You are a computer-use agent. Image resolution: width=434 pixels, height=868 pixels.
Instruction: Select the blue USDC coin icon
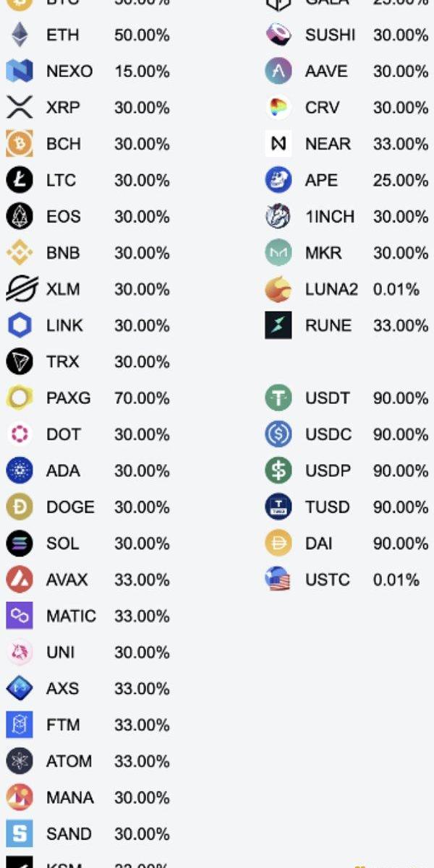[278, 434]
